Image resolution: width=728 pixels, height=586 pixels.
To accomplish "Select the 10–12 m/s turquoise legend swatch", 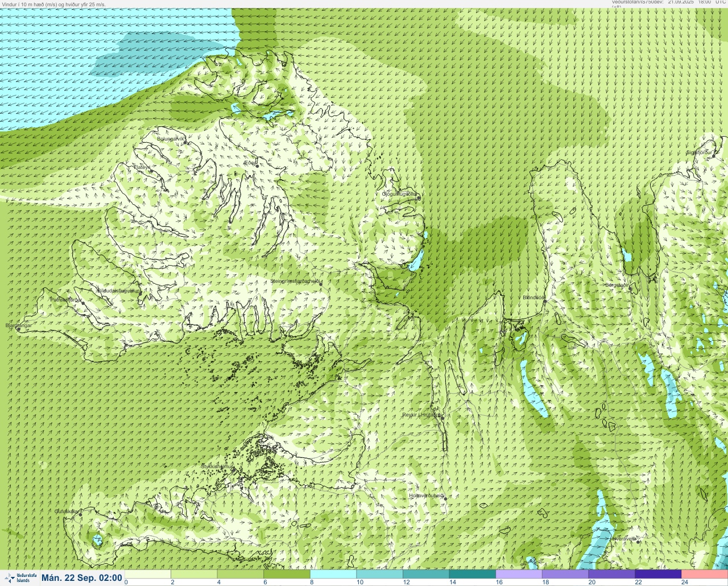I will 380,574.
